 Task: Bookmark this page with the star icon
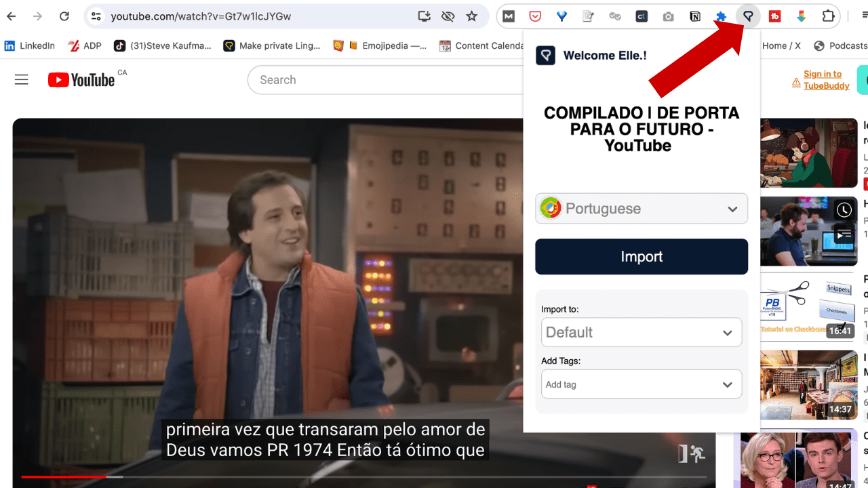point(472,16)
